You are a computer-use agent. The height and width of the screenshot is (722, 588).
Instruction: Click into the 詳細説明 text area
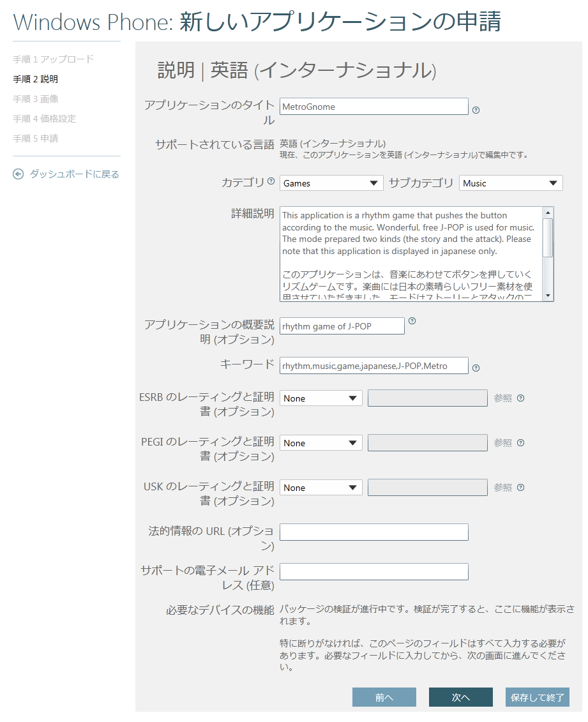tap(411, 254)
